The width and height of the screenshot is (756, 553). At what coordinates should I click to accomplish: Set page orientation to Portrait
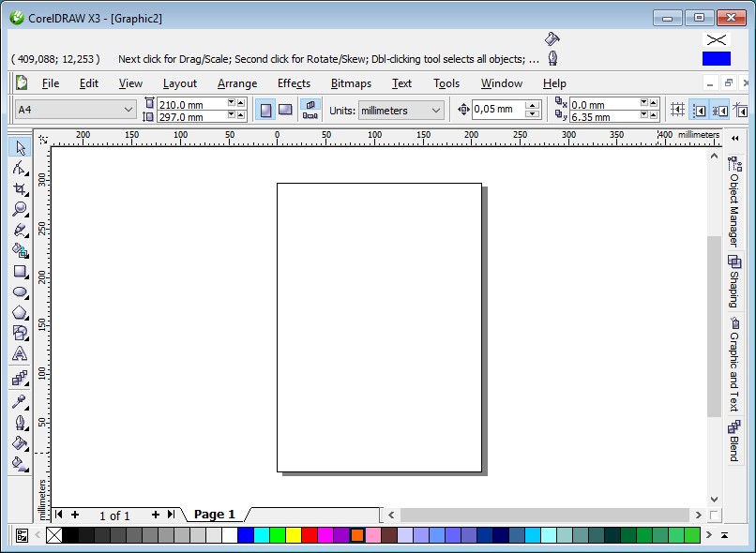click(x=265, y=111)
